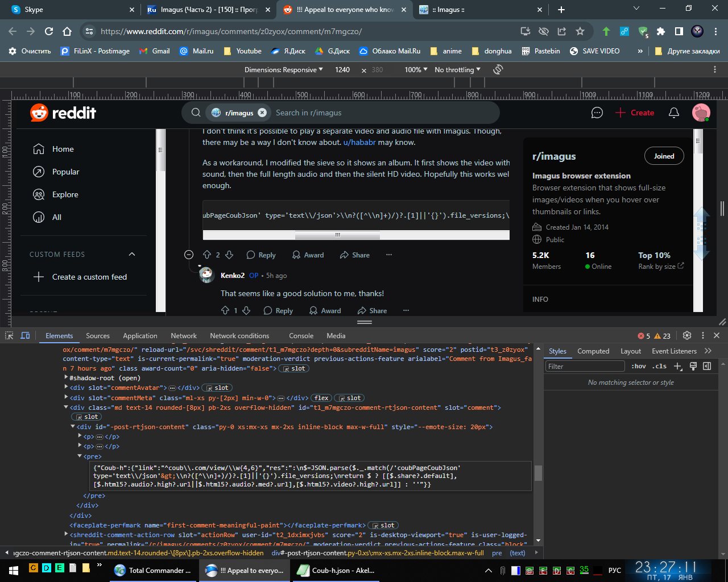Click Award under the top comment
This screenshot has height=582, width=728.
point(308,255)
